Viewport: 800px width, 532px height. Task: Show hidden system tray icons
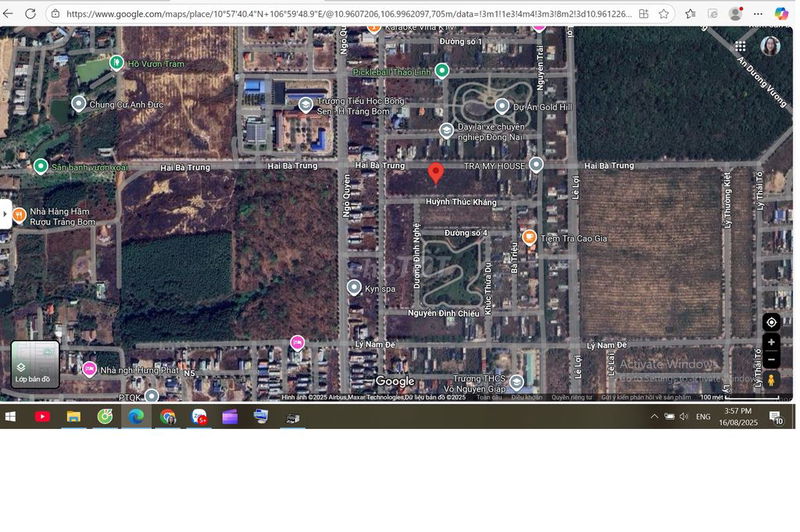click(655, 416)
